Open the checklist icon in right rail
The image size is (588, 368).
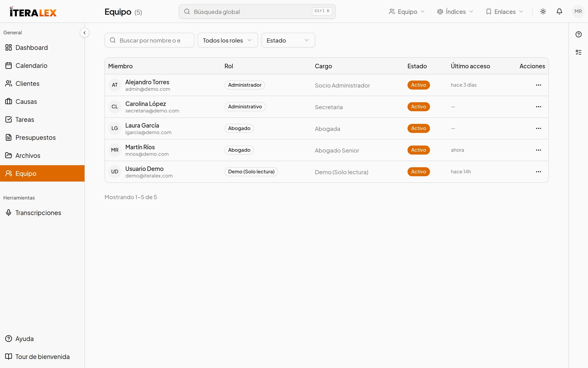579,52
